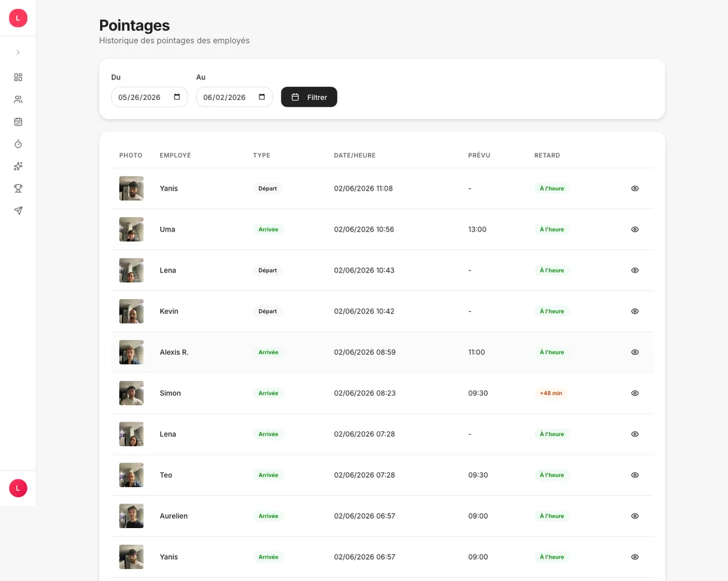728x581 pixels.
Task: Open the dashboard grid icon in sidebar
Action: tap(18, 77)
